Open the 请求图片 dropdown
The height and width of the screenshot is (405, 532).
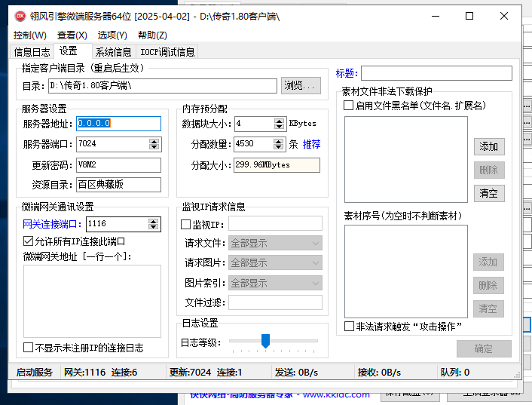[275, 262]
